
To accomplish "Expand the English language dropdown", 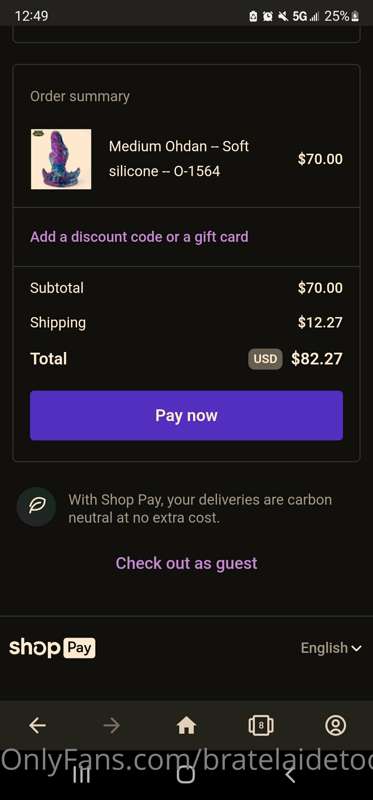I will 331,648.
